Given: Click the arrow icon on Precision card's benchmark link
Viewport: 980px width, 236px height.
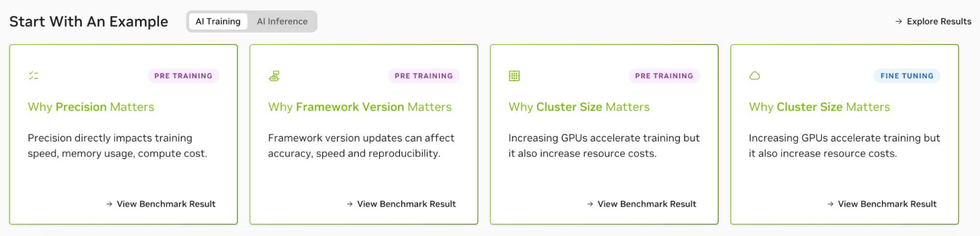Looking at the screenshot, I should click(x=109, y=204).
